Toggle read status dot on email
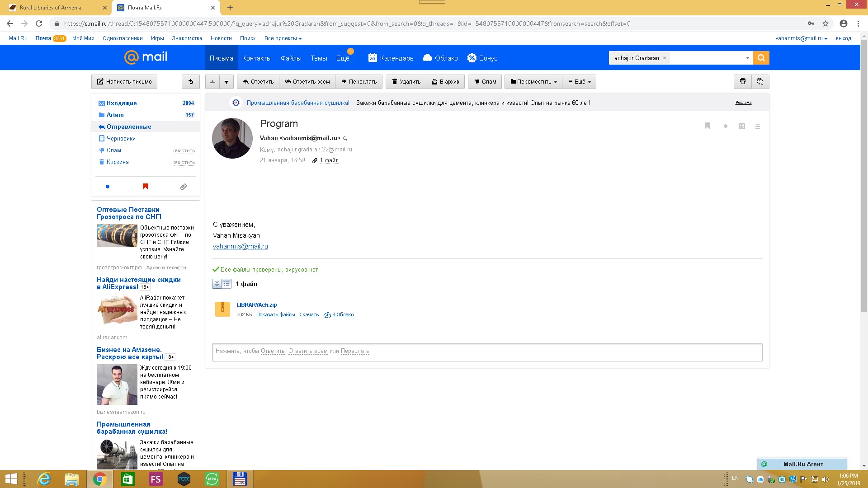Viewport: 868px width, 488px height. coord(726,127)
